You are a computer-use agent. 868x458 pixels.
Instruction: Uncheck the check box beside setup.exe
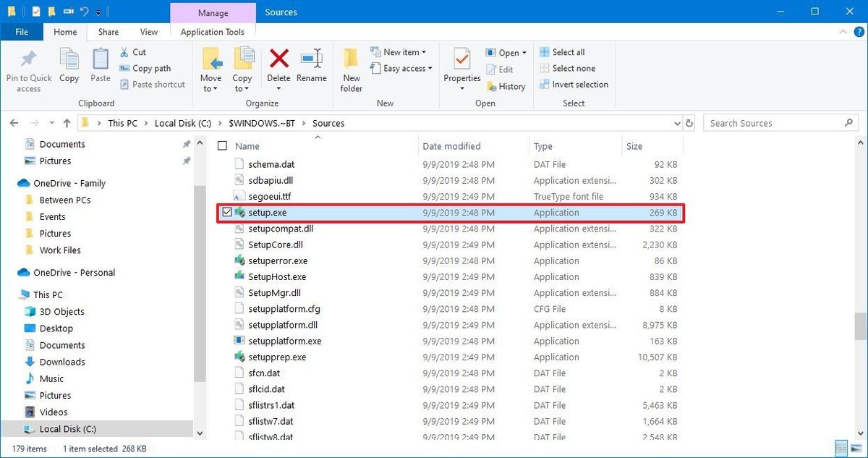(x=227, y=212)
